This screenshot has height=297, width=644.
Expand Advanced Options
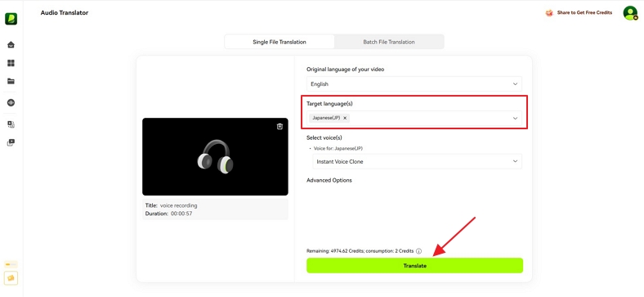[329, 180]
